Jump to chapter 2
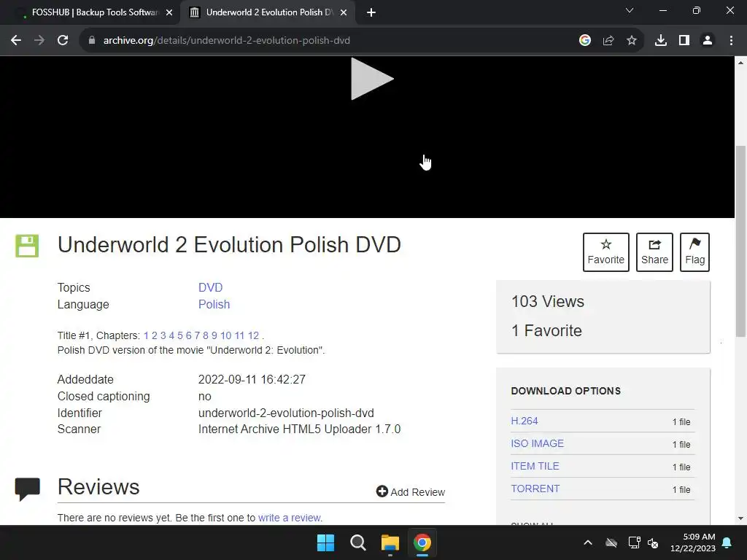The width and height of the screenshot is (747, 560). pos(155,335)
